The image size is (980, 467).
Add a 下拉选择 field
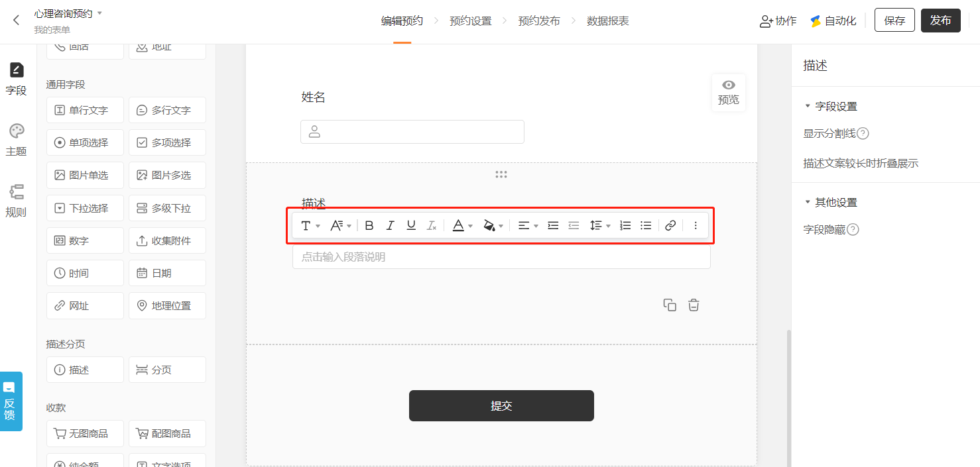[x=85, y=208]
